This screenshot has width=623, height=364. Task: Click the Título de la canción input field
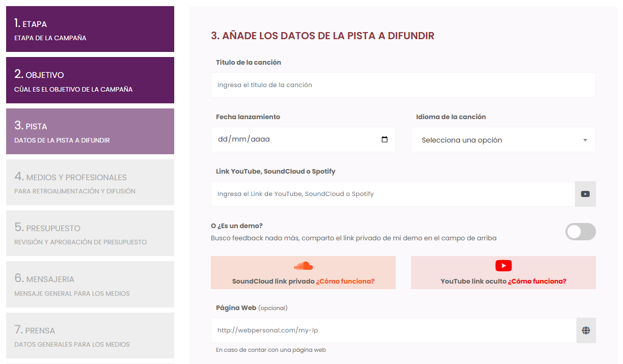403,85
